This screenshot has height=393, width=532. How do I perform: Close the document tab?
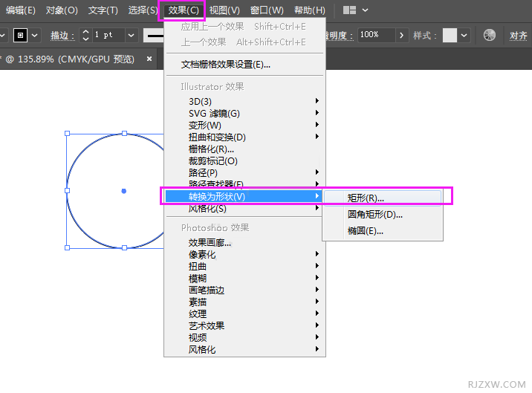point(149,59)
